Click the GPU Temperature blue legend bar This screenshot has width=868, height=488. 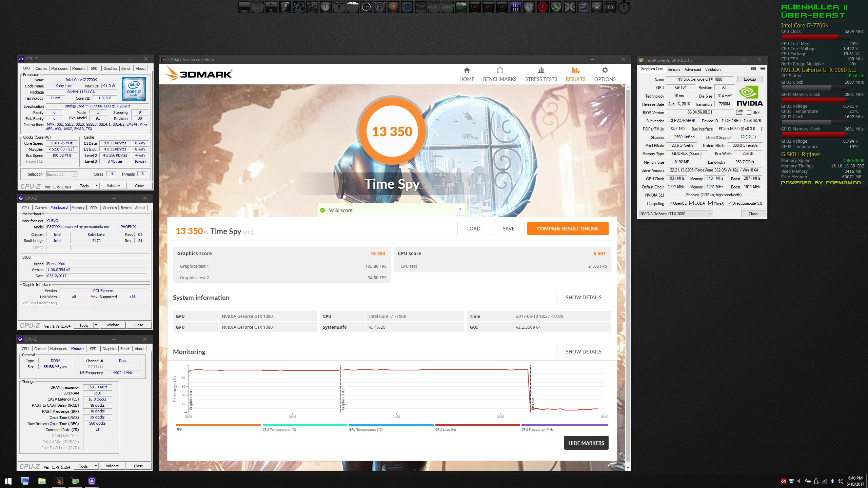pos(391,425)
